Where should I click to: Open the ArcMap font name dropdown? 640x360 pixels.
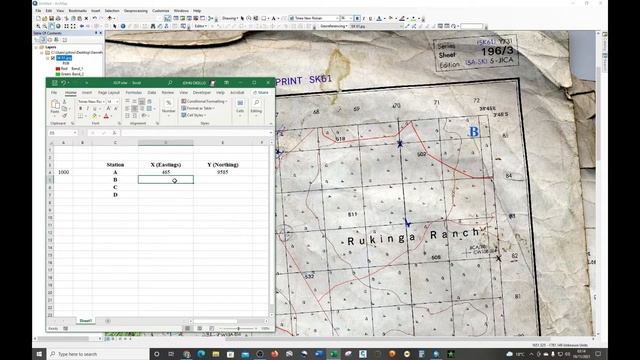(x=338, y=18)
